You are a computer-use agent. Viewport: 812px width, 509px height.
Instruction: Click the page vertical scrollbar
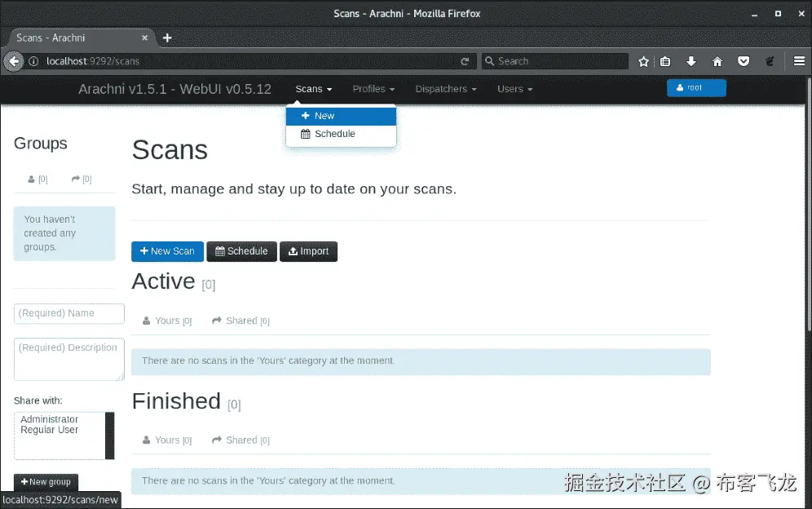coord(809,205)
